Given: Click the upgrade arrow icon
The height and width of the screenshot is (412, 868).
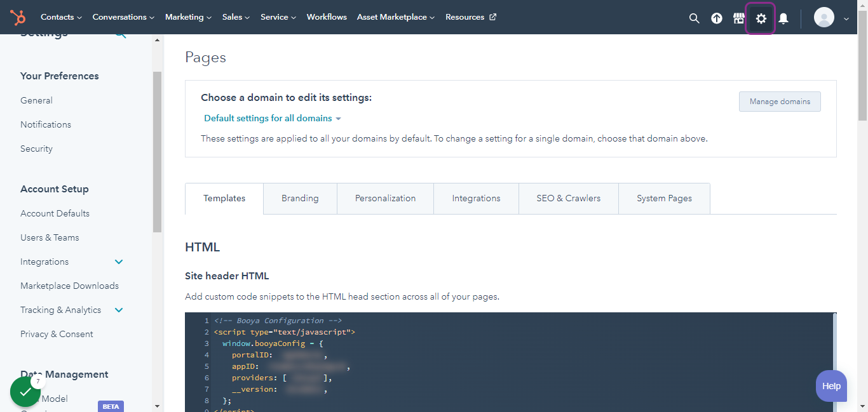Looking at the screenshot, I should 717,18.
